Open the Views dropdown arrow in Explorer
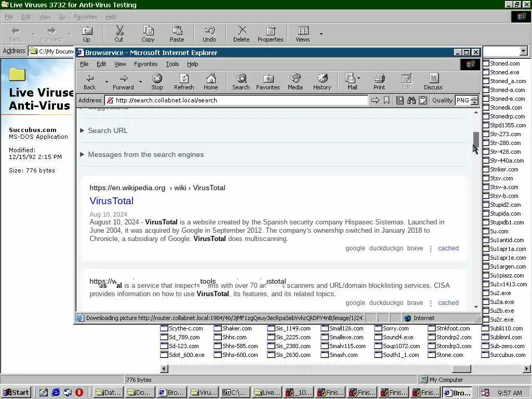This screenshot has width=532, height=399. 321,34
